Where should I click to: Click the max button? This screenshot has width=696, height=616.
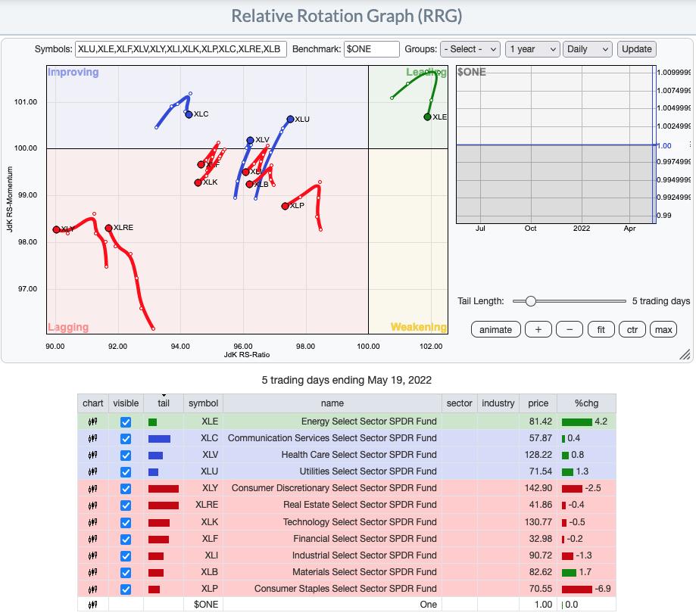tap(663, 329)
